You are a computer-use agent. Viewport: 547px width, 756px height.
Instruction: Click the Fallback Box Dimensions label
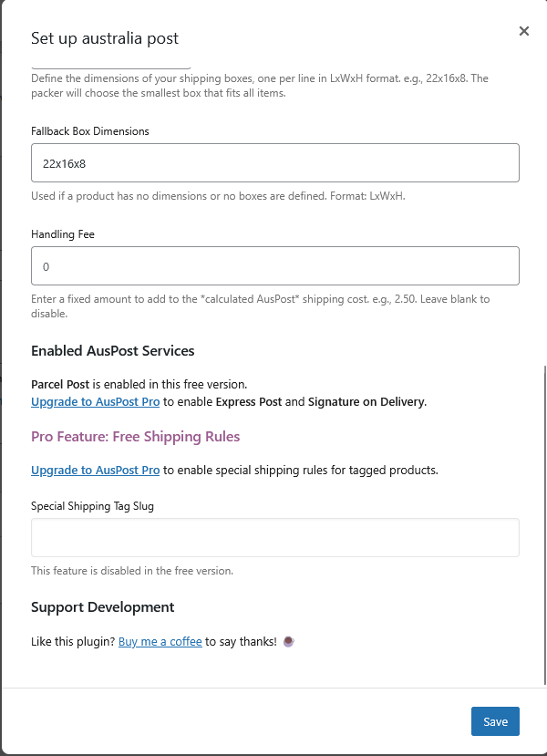pyautogui.click(x=90, y=131)
